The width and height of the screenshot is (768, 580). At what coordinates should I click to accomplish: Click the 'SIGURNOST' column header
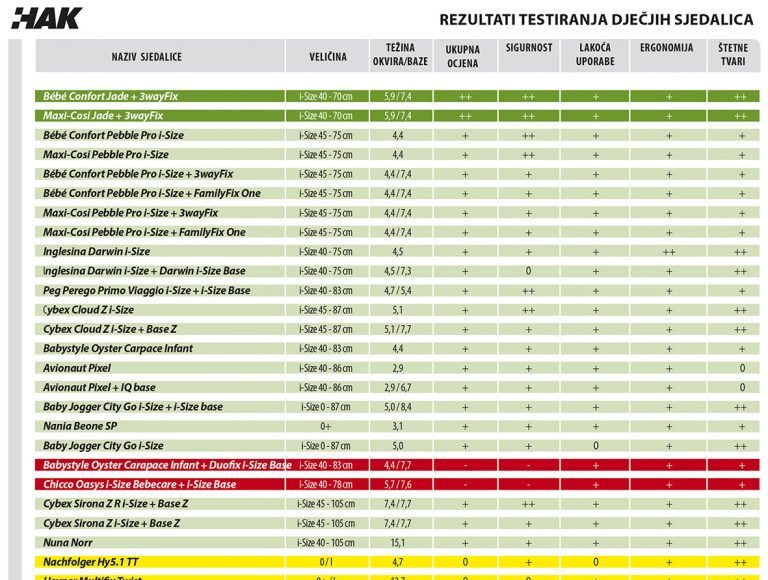click(x=529, y=56)
